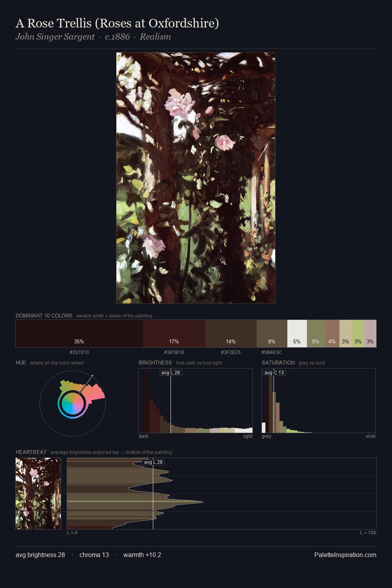Click the date c.1886

117,37
